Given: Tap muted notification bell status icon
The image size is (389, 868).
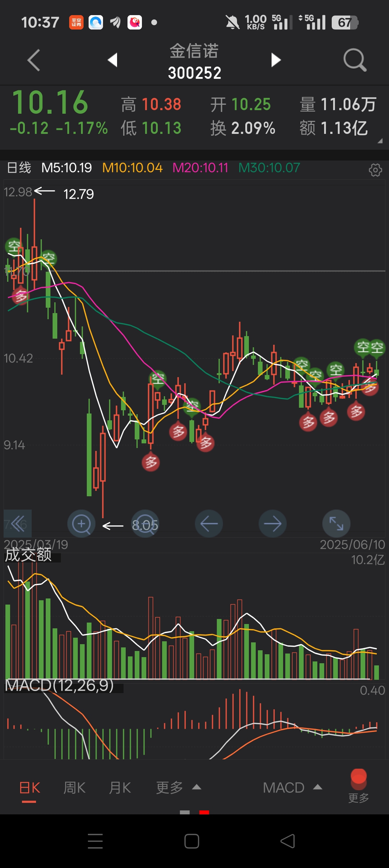Looking at the screenshot, I should [232, 22].
